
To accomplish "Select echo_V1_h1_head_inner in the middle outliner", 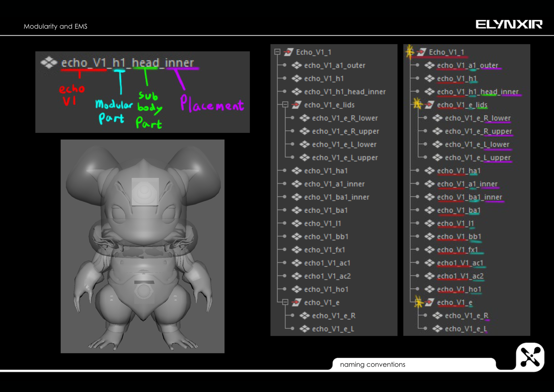I will tap(345, 92).
